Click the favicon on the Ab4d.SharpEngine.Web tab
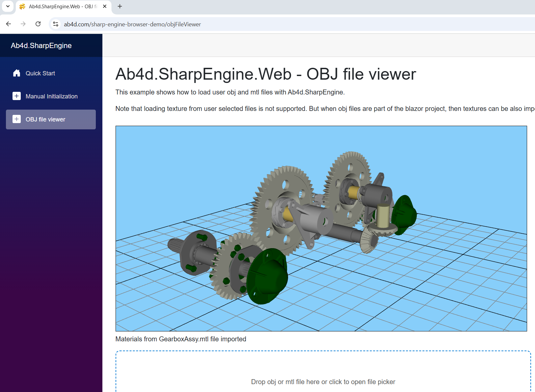The width and height of the screenshot is (535, 392). coord(22,7)
